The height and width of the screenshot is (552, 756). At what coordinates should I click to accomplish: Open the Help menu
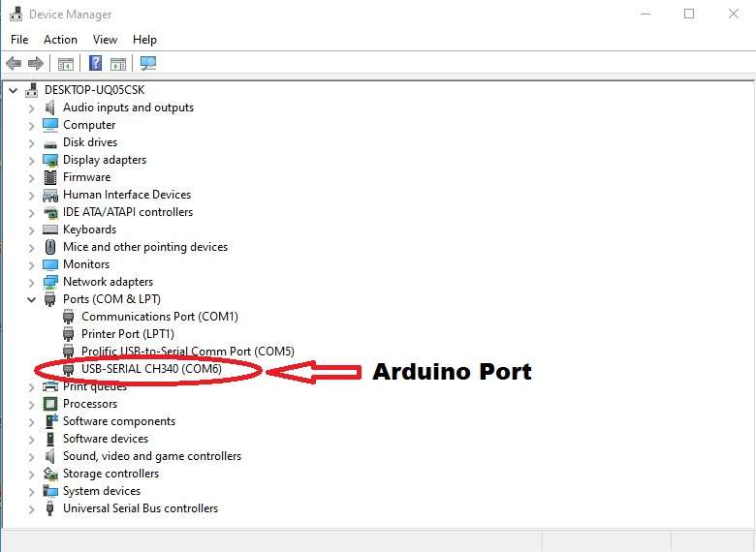click(144, 40)
